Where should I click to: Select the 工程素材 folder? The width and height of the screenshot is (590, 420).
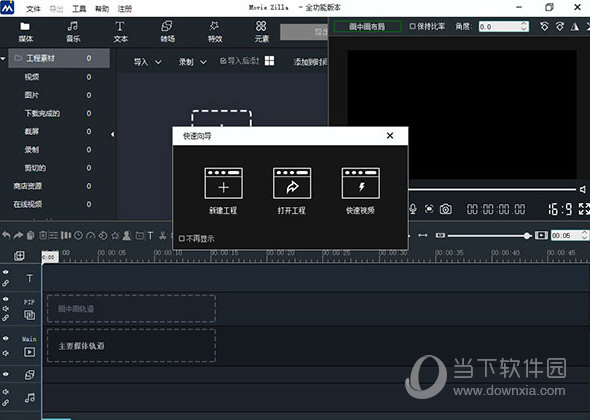pos(59,58)
